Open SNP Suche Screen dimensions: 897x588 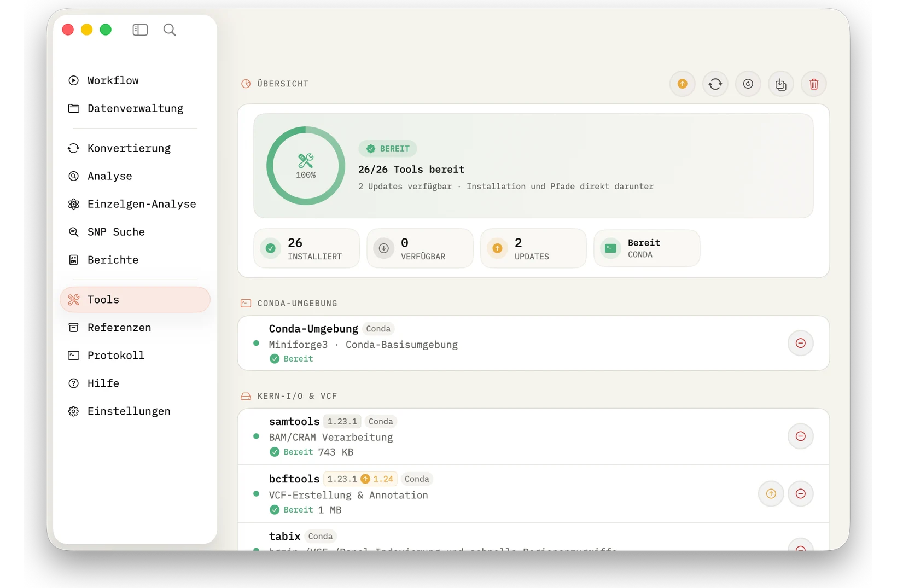click(135, 232)
